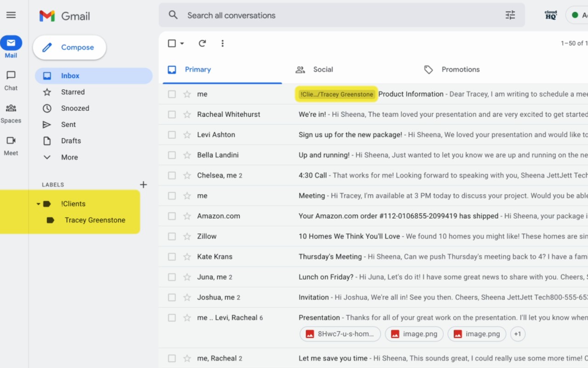Star the Racheal Whitehurst email

pyautogui.click(x=187, y=115)
